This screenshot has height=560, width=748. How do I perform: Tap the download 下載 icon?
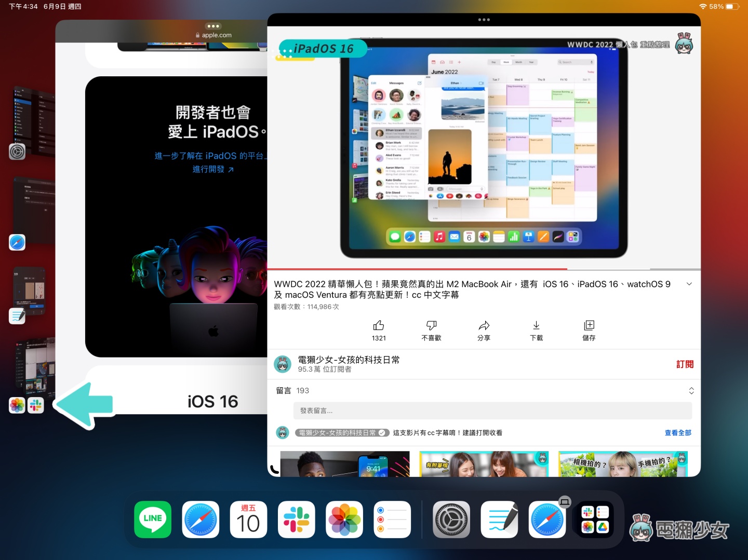(x=536, y=326)
